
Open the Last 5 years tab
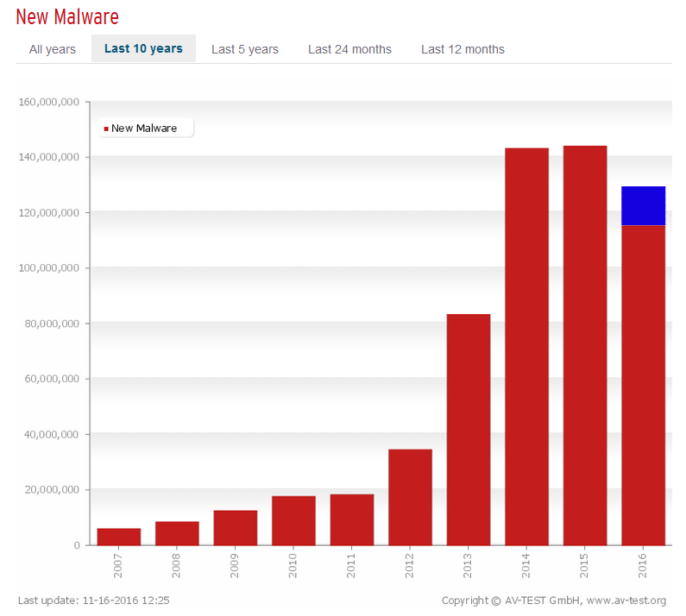(245, 49)
